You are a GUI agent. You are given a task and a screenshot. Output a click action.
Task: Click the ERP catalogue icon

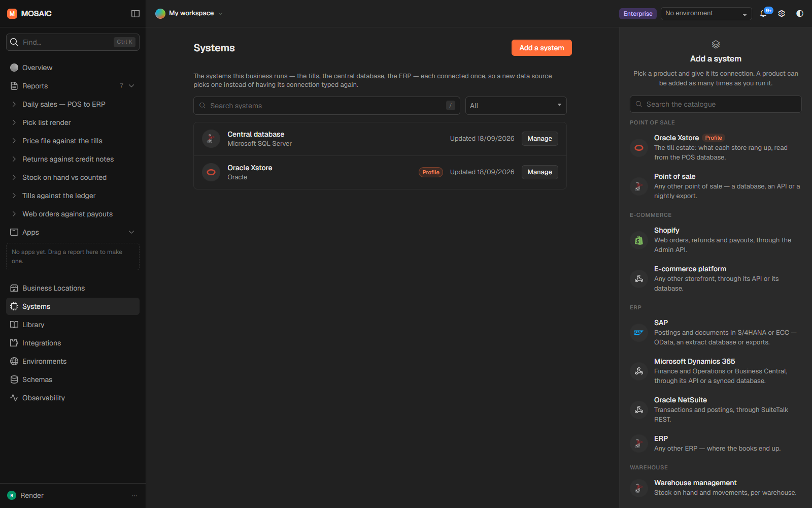coord(639,443)
